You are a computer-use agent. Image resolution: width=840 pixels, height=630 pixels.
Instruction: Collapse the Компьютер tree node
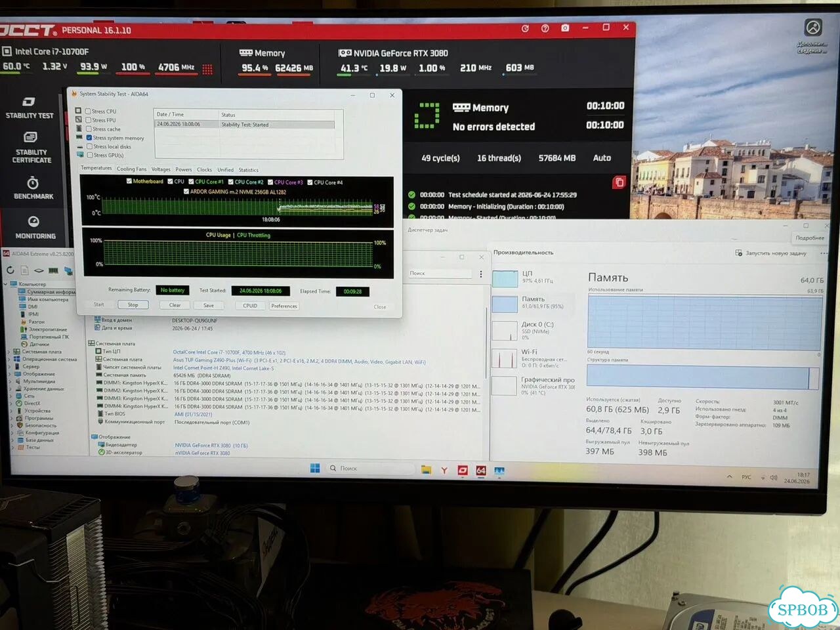click(6, 284)
